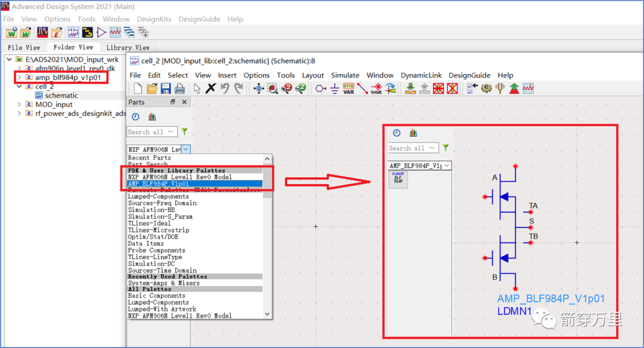Open the Simulate menu

tap(345, 75)
